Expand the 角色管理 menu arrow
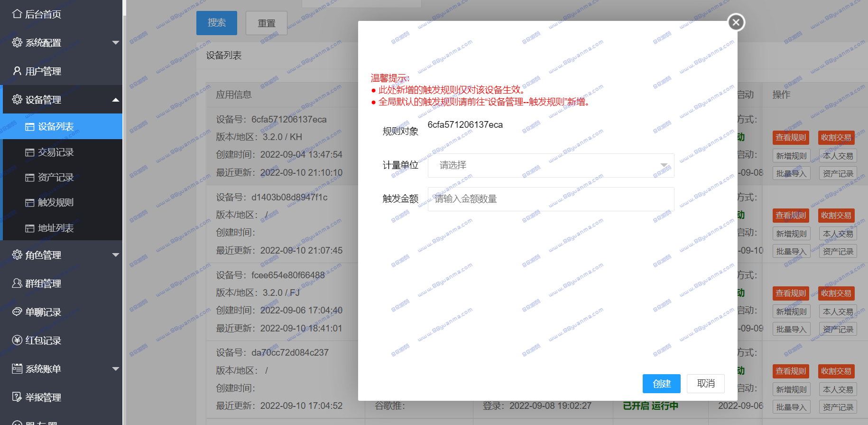 tap(115, 255)
